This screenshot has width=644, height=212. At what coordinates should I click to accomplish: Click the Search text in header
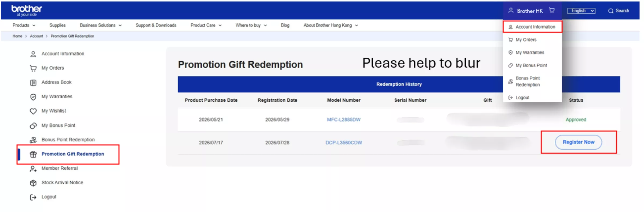(x=622, y=11)
